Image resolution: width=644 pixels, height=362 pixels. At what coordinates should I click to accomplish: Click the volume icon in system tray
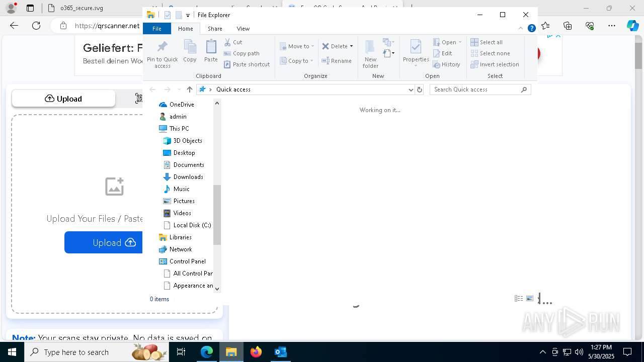[x=579, y=352]
